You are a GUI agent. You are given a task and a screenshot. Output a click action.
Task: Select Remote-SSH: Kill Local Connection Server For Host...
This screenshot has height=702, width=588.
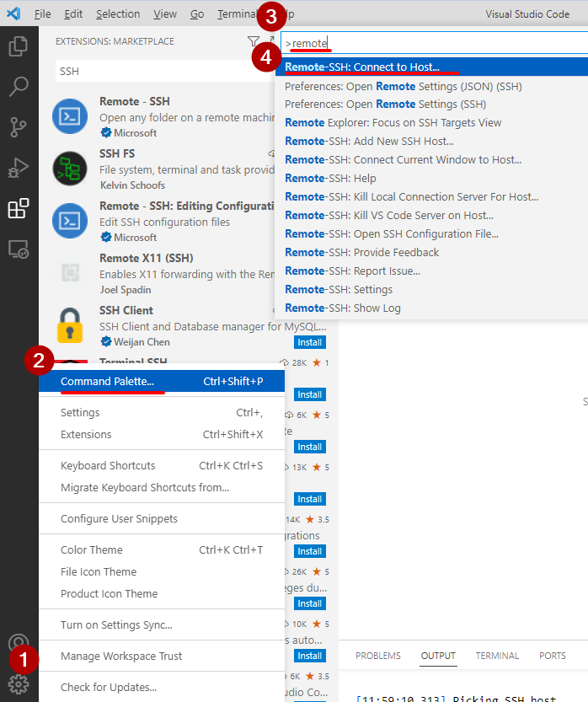(431, 196)
